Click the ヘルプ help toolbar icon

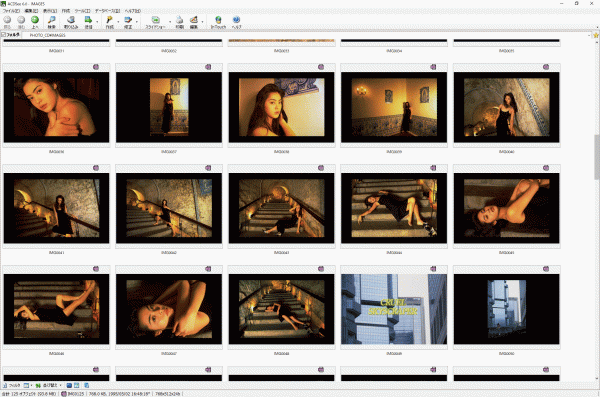(236, 20)
